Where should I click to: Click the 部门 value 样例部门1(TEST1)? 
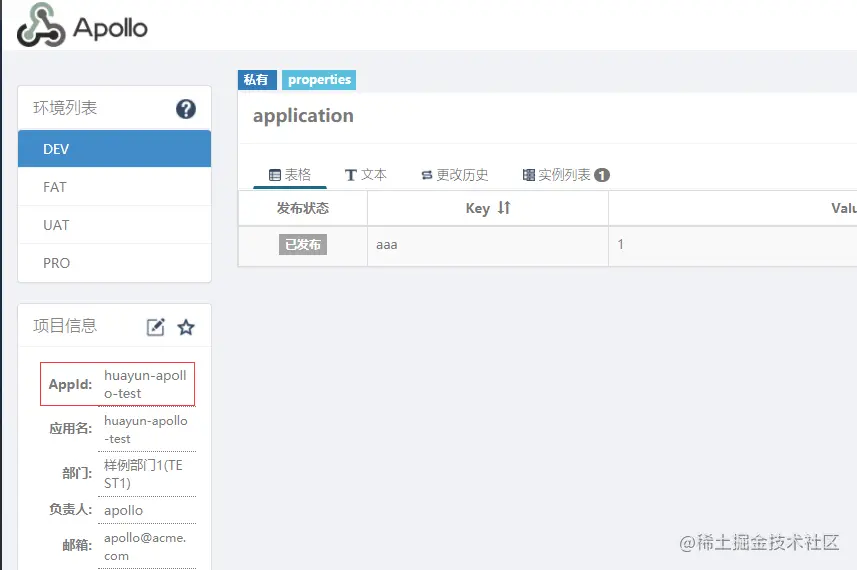[x=143, y=474]
